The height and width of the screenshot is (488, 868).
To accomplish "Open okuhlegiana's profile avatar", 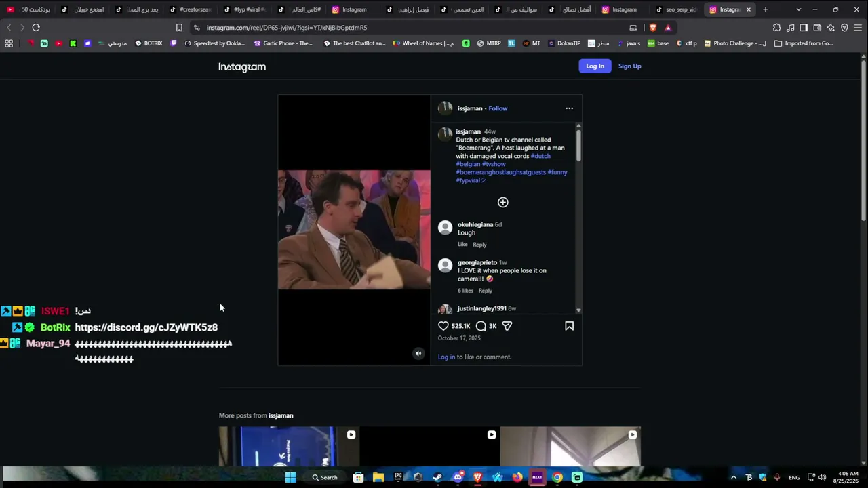I will [445, 228].
